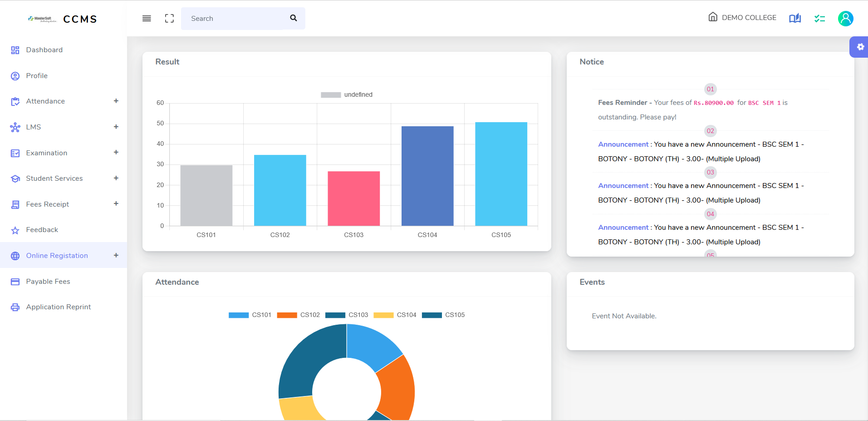Click the search magnifier icon

tap(293, 18)
